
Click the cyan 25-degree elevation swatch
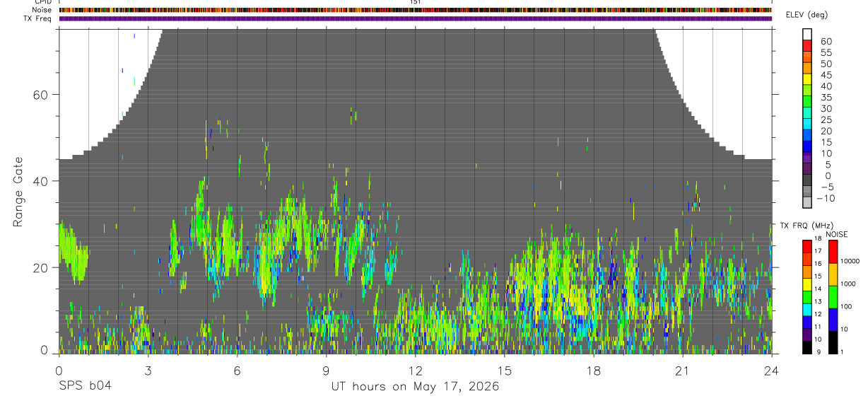808,123
